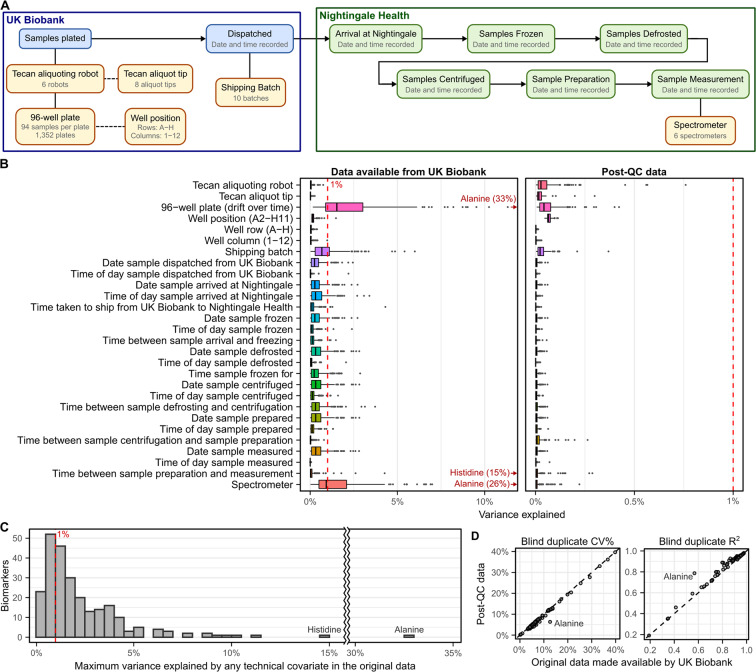
Task: Click 'Original data made available by UK Biobank'
Action: coord(632,662)
